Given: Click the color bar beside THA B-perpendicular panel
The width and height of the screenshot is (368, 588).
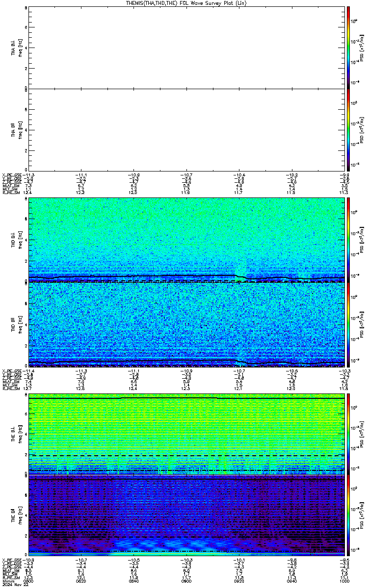Looking at the screenshot, I should 348,47.
